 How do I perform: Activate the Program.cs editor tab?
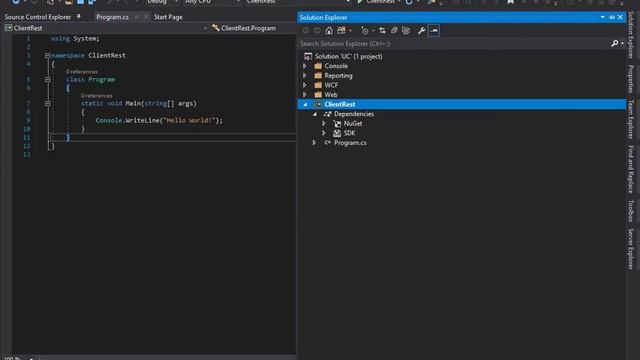tap(112, 17)
